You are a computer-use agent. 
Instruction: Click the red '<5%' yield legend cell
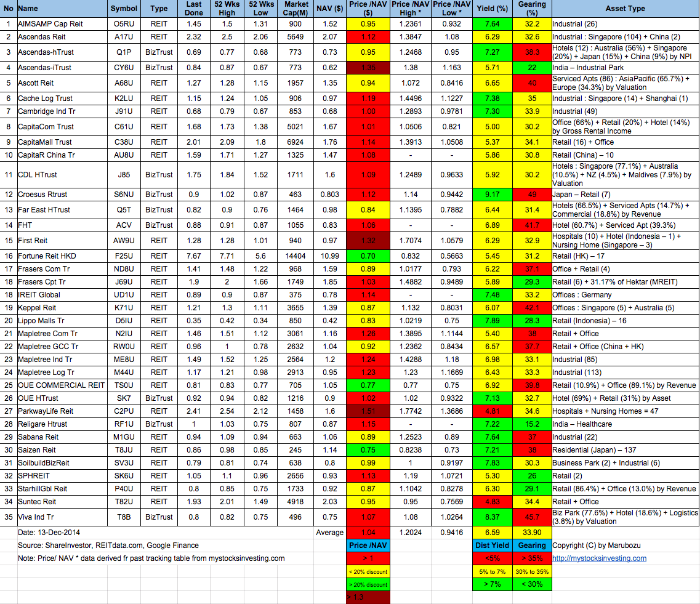[493, 558]
